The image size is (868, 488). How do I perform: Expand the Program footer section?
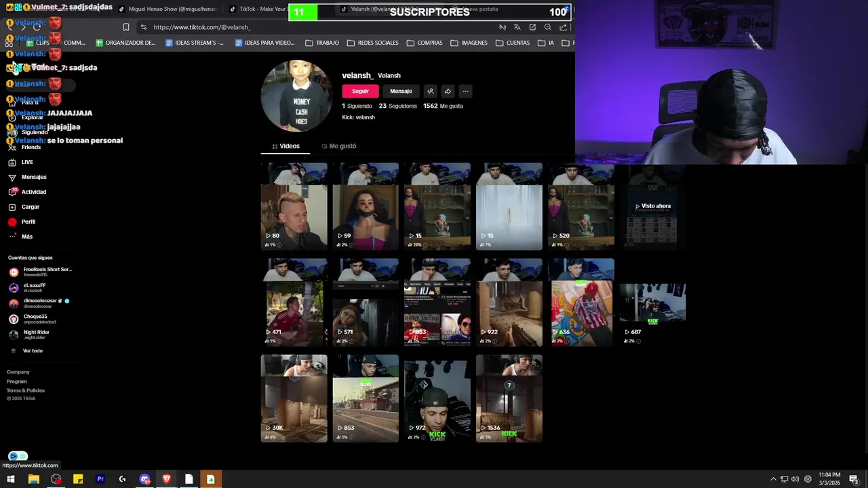pos(17,382)
